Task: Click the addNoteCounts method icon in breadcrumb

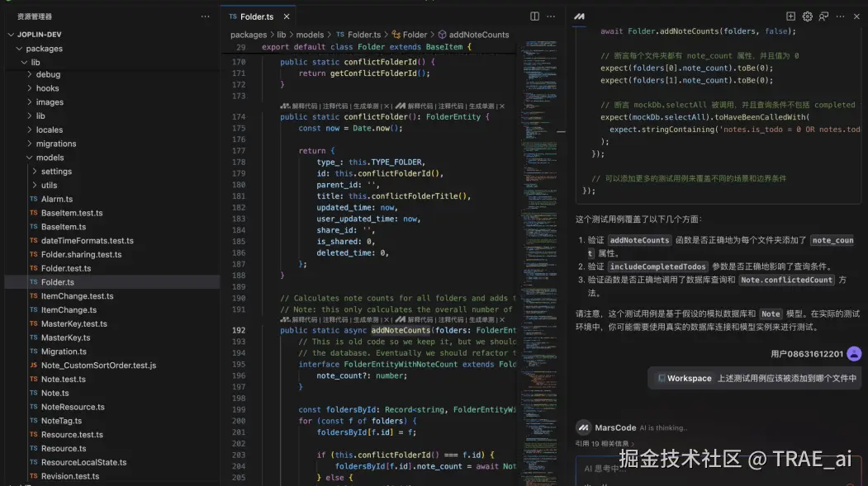Action: pos(442,35)
